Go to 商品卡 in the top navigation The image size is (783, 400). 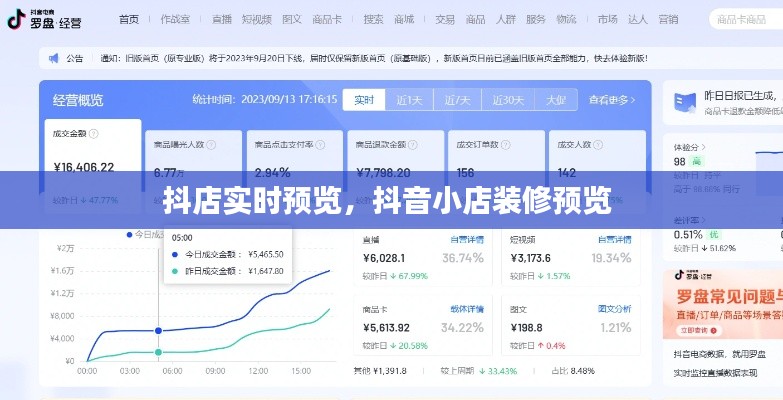point(327,19)
